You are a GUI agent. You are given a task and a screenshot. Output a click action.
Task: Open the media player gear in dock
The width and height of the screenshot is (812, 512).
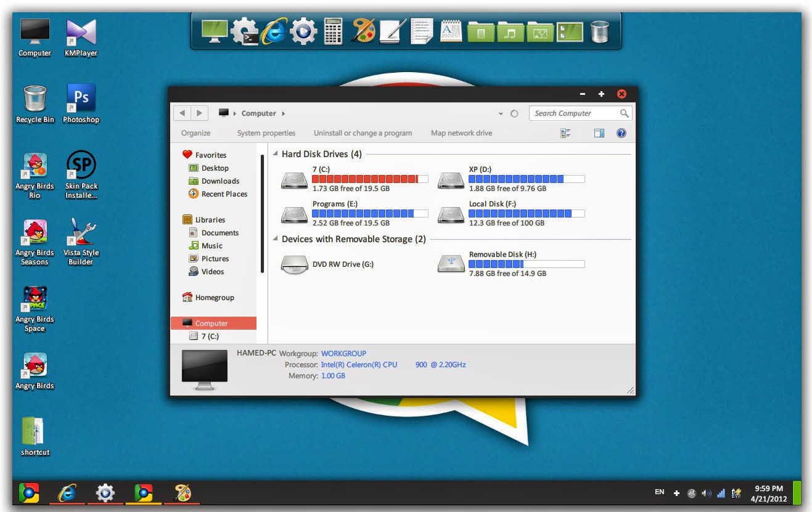[x=303, y=31]
